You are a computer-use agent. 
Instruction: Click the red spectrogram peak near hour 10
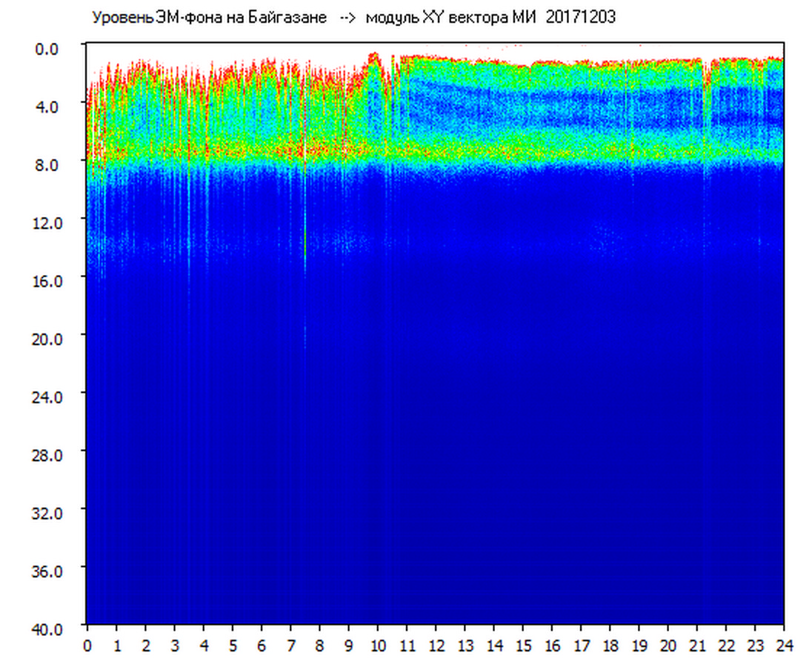[374, 56]
